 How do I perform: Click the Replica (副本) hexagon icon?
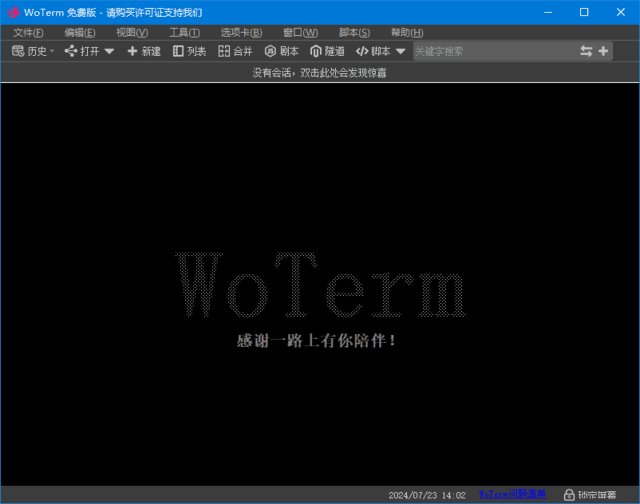[270, 51]
